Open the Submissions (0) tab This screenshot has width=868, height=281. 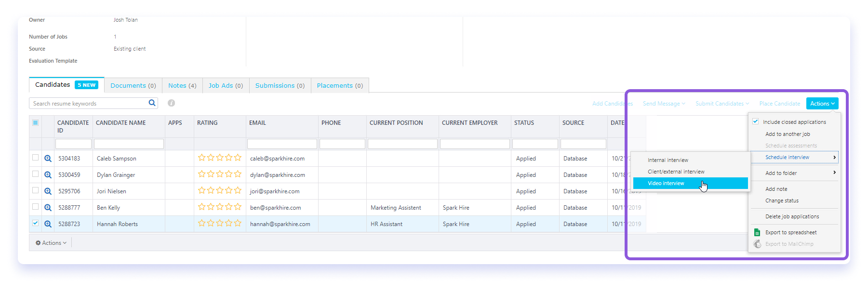280,85
